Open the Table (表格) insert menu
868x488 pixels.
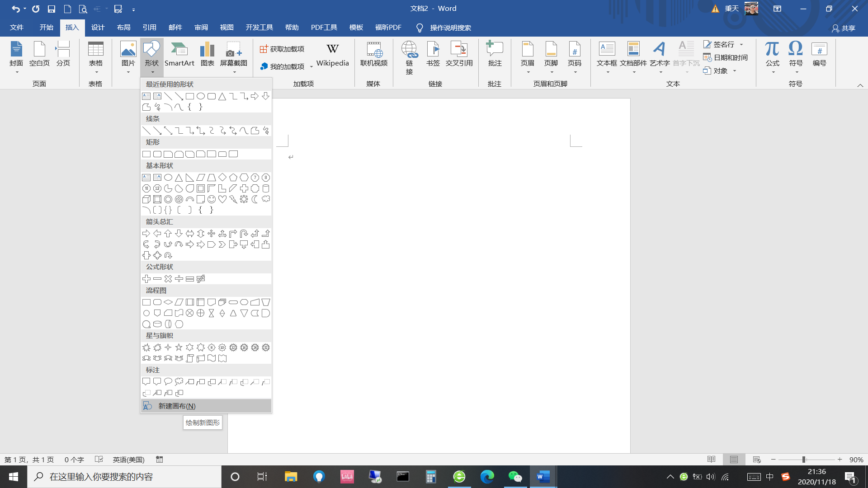(95, 56)
